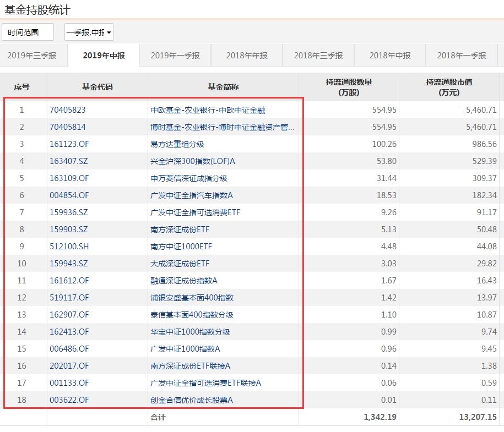Click the 持流通股数量 column header

click(349, 87)
